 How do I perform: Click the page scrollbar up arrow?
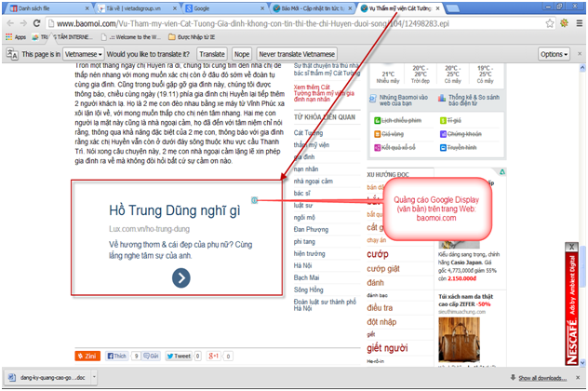[x=582, y=68]
